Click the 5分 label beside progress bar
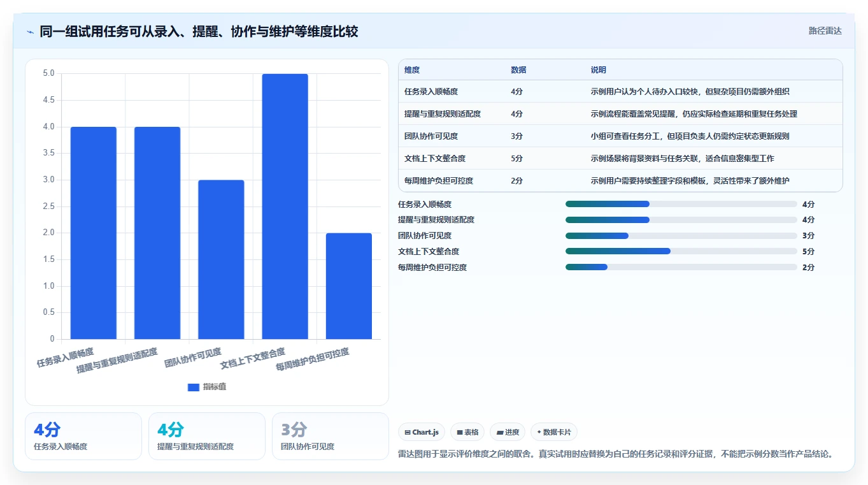The height and width of the screenshot is (485, 868). [808, 252]
